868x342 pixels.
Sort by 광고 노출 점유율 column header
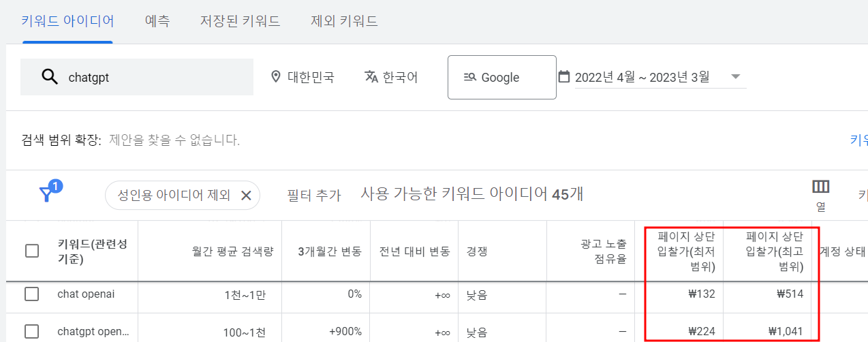tap(604, 251)
